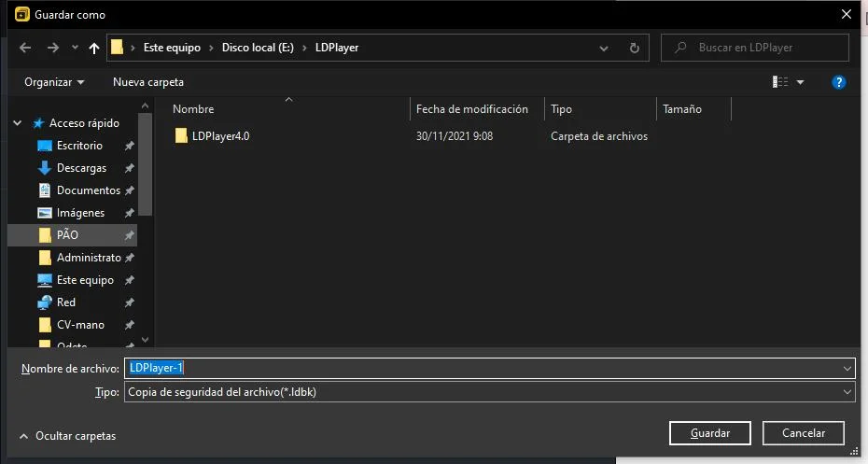Open more view options dropdown arrow
The width and height of the screenshot is (868, 464).
point(800,82)
